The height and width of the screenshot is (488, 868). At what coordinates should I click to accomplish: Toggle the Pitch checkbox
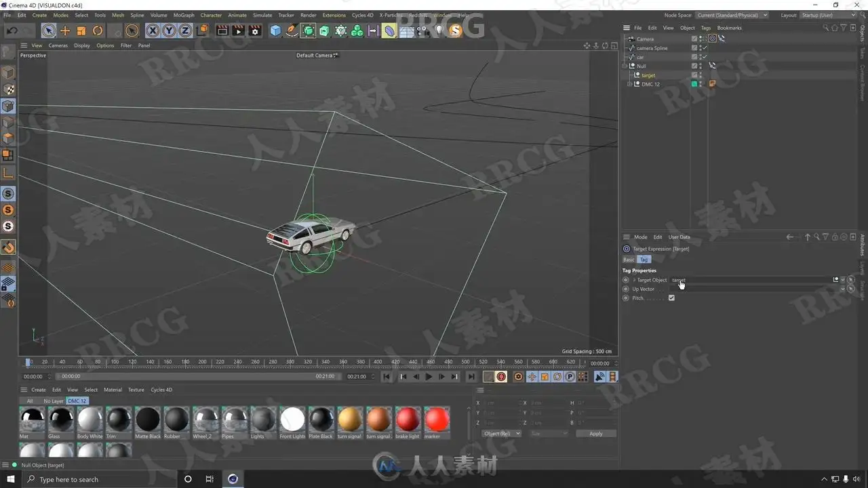[x=671, y=298]
